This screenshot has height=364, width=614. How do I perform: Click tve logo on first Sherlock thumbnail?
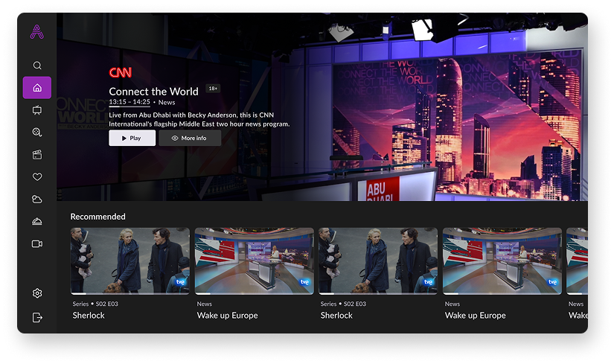click(181, 282)
